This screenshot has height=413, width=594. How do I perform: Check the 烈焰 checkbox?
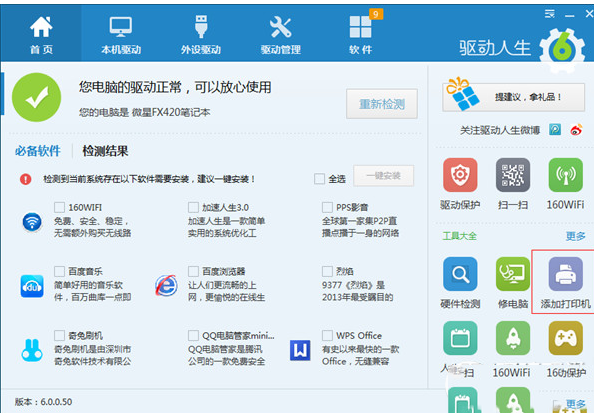pos(327,271)
